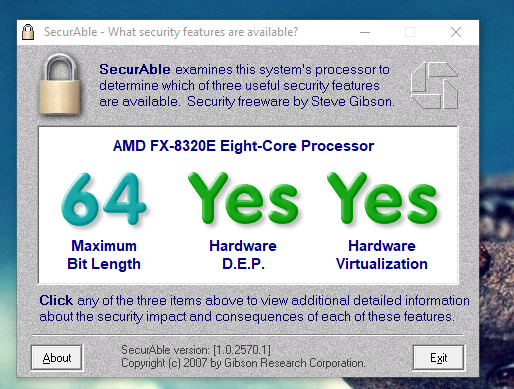Exit the SecurAble application

pyautogui.click(x=438, y=358)
